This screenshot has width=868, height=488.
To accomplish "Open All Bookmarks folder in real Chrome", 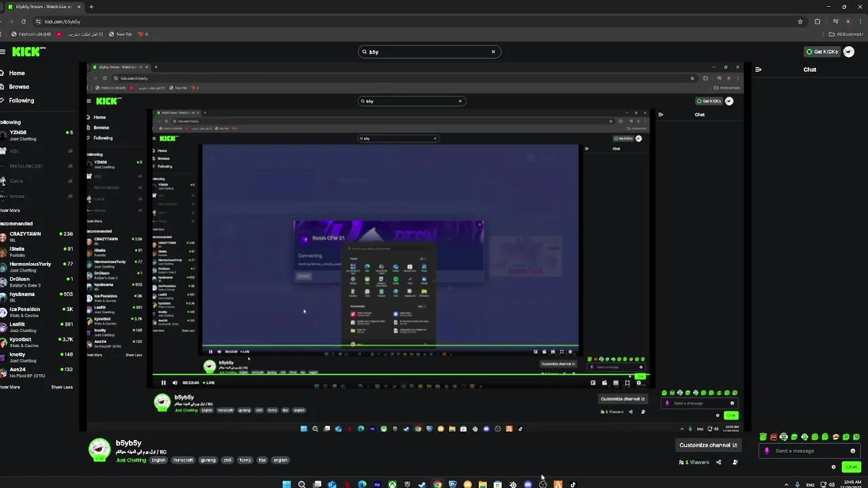I will tap(846, 34).
